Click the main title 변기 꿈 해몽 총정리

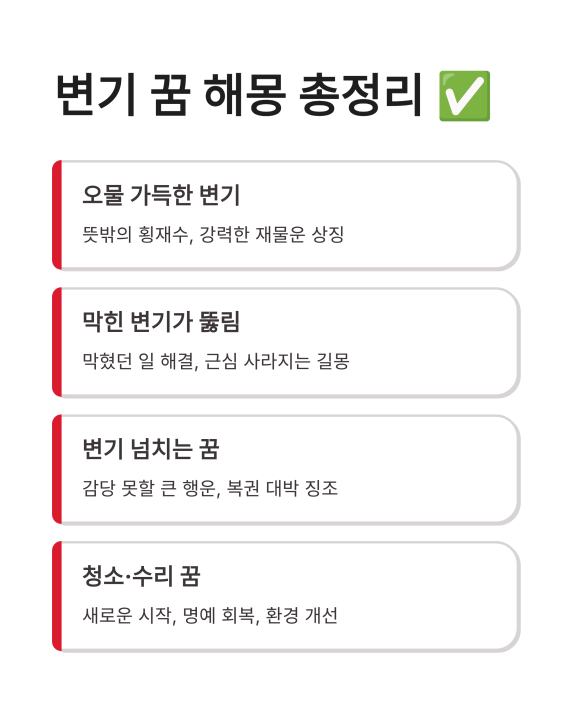point(239,95)
